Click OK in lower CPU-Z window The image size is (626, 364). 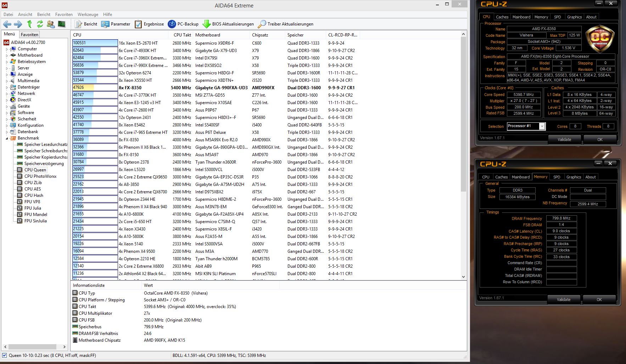pyautogui.click(x=599, y=300)
